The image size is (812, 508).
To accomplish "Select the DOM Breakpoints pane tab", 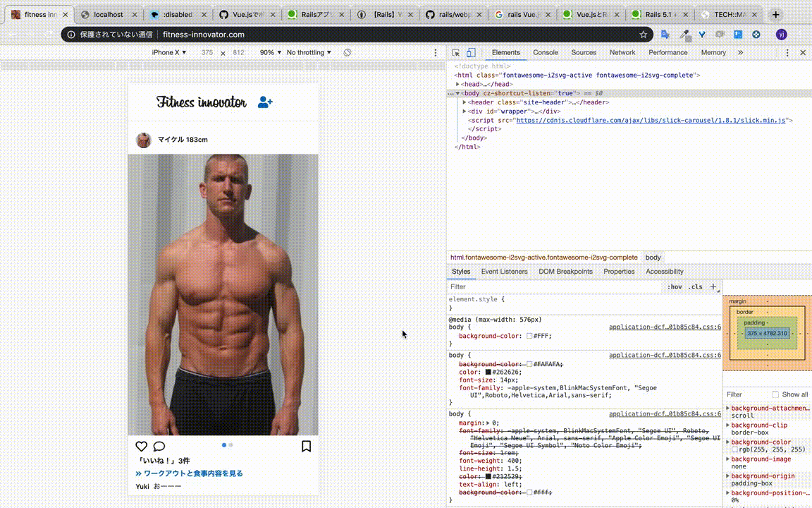I will tap(565, 272).
